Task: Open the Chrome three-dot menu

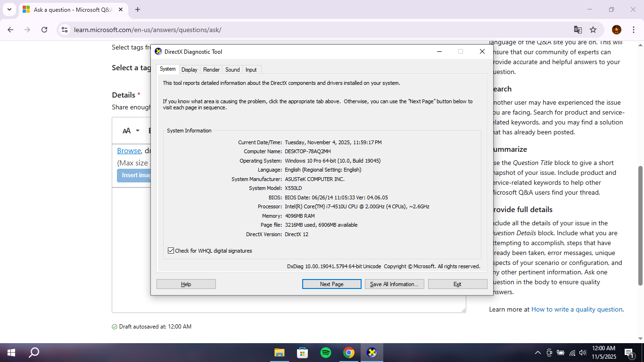Action: coord(634,30)
